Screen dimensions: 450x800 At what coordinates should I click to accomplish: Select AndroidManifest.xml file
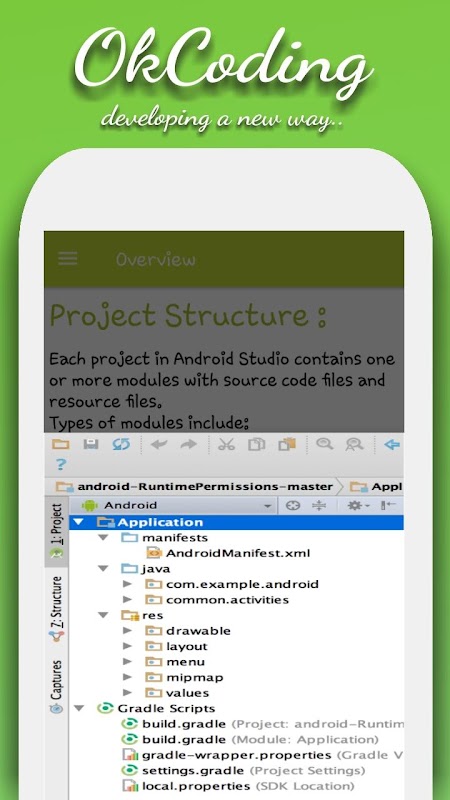tap(238, 553)
